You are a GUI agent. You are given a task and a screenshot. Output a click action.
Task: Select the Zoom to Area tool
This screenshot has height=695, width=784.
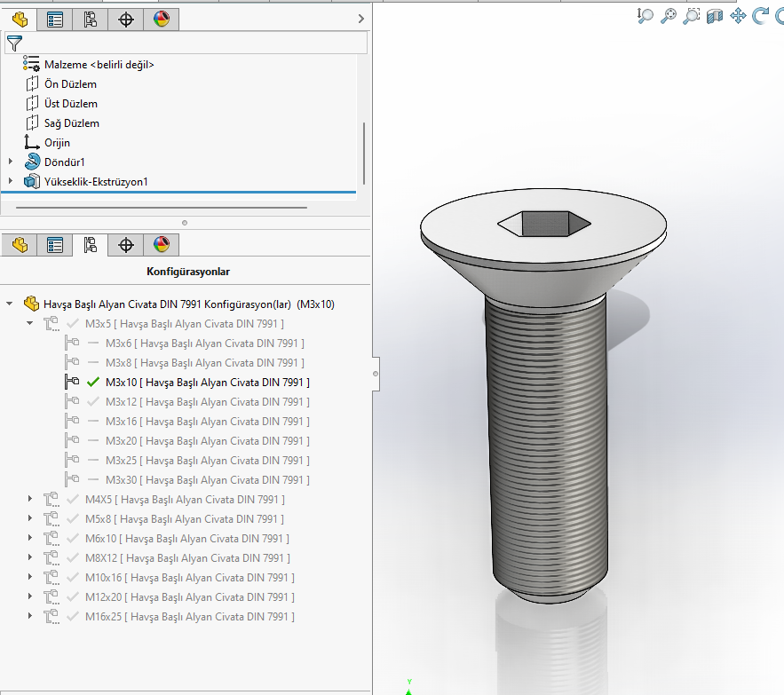pos(692,15)
